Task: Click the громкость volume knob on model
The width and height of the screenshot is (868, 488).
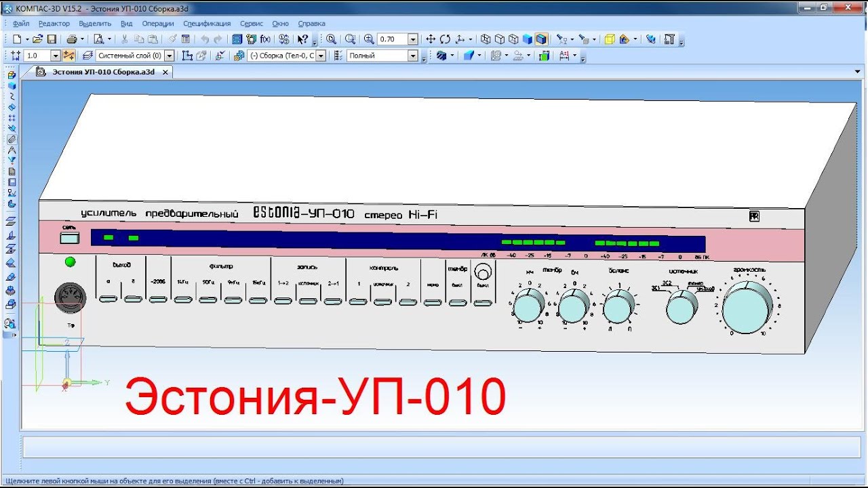Action: 746,308
